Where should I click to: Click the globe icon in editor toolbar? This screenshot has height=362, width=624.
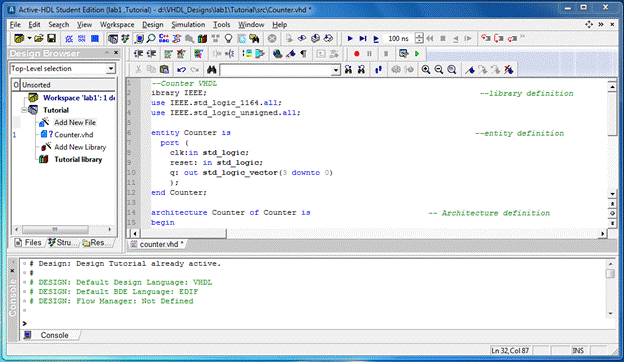[x=277, y=54]
